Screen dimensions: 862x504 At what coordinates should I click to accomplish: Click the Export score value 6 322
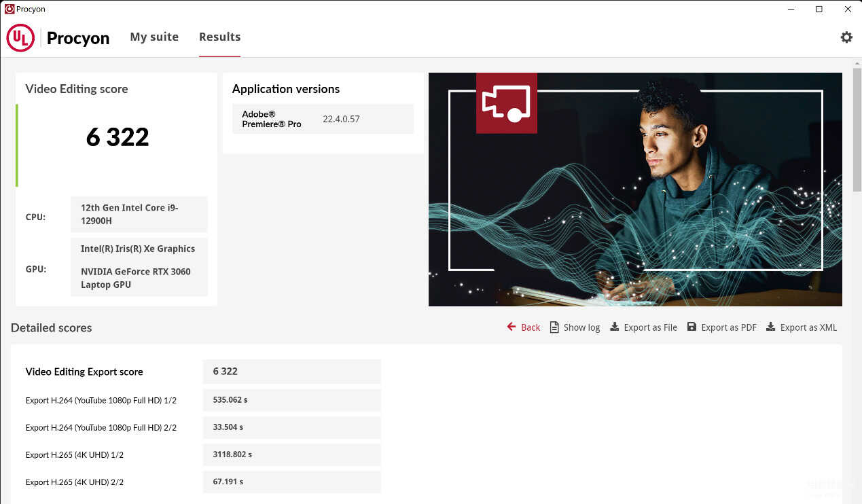[x=226, y=372]
